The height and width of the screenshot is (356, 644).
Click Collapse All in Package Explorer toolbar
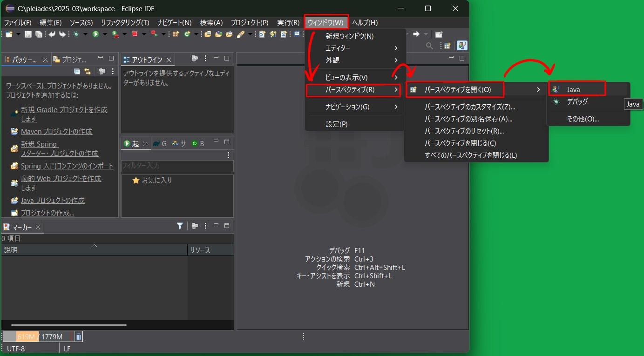77,71
